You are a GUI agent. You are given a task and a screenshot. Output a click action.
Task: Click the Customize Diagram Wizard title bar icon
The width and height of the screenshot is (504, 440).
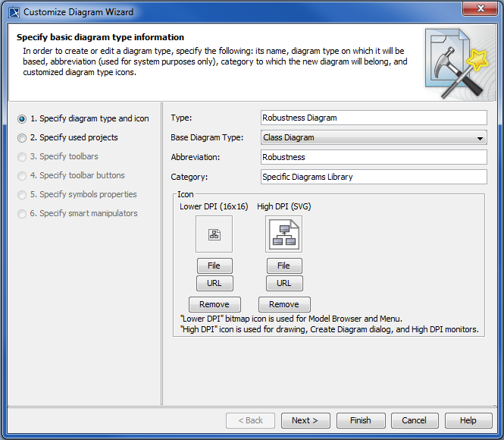click(14, 12)
